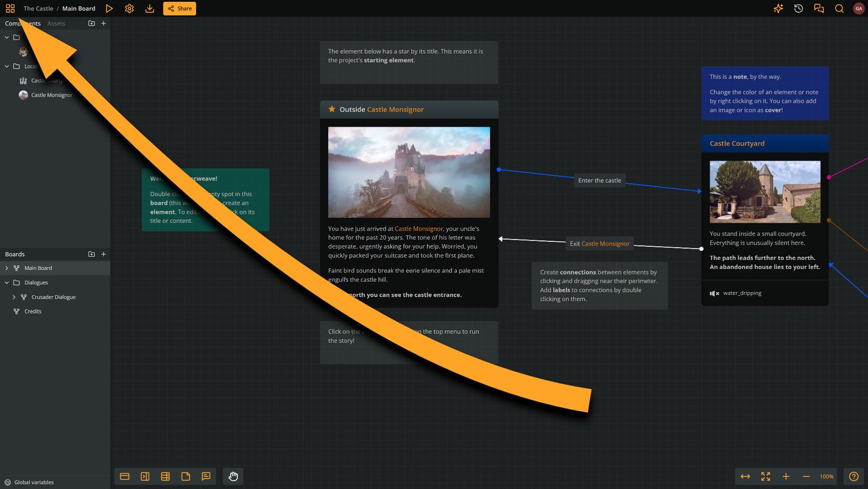Viewport: 868px width, 489px height.
Task: Expand the Crusader Dialogue board
Action: click(14, 297)
